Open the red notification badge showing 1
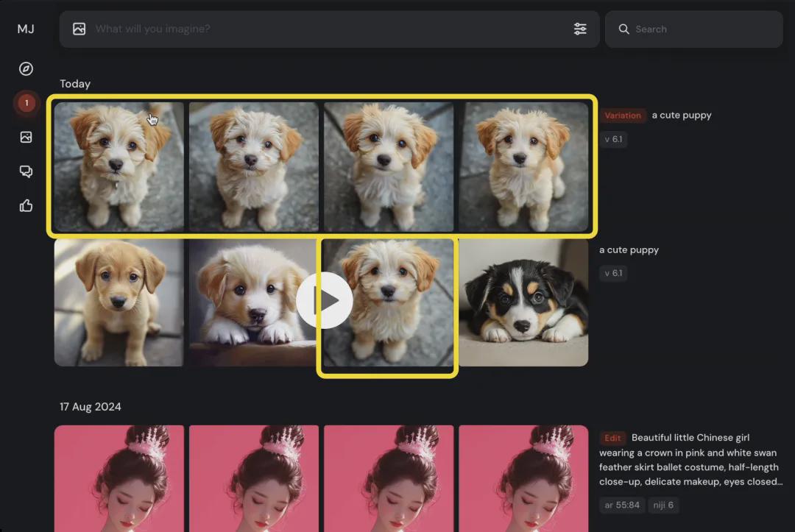The image size is (795, 532). [x=26, y=103]
